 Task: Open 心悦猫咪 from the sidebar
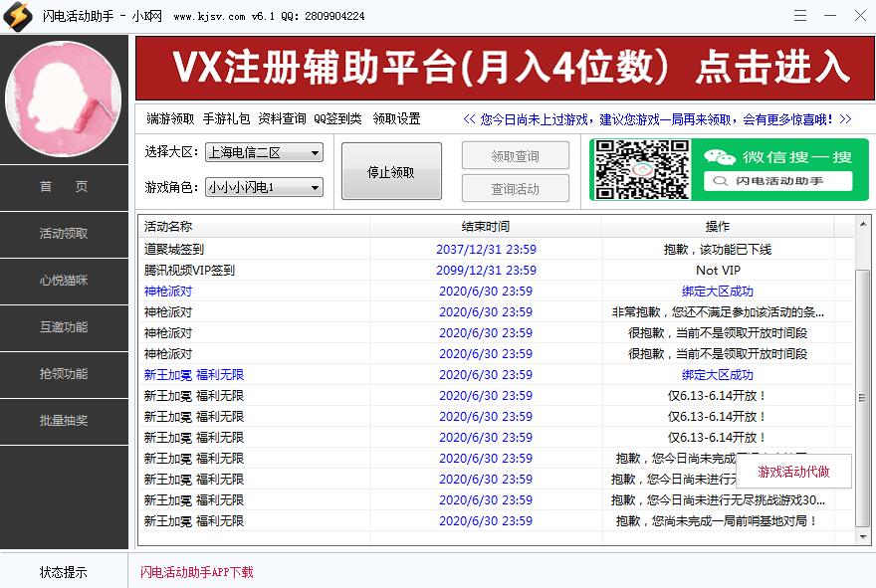pyautogui.click(x=64, y=282)
